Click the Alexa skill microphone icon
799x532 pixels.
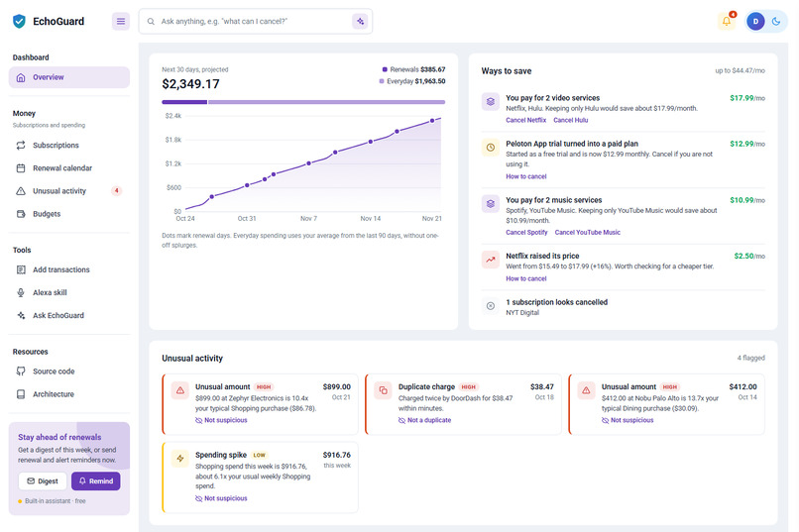[21, 292]
